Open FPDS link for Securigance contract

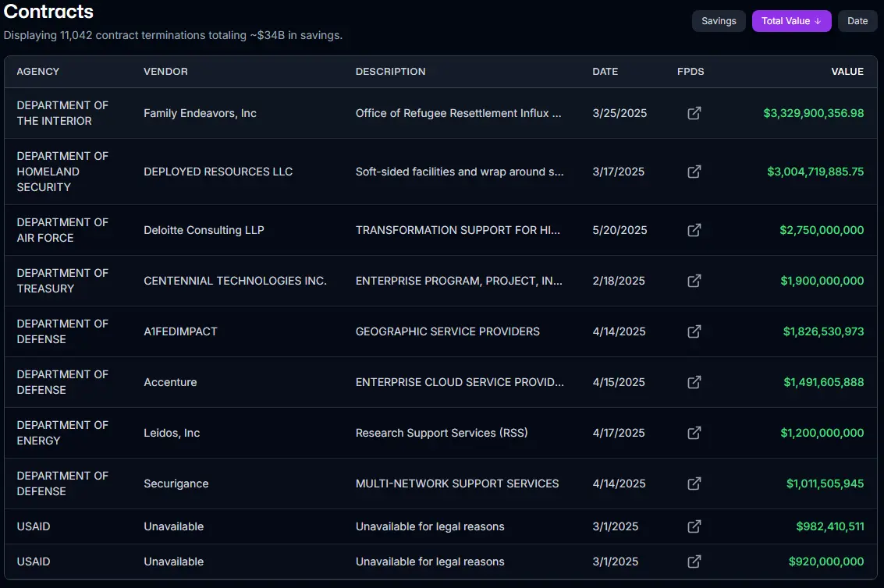(x=694, y=484)
